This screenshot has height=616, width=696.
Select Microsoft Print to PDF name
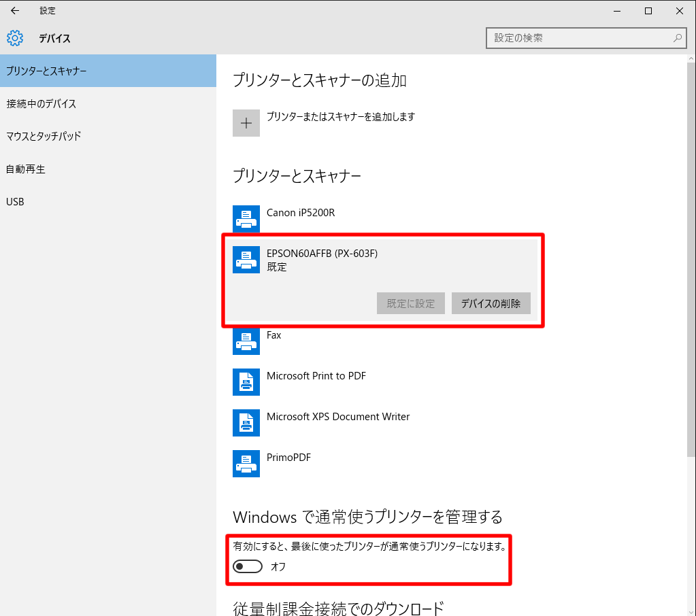point(316,376)
